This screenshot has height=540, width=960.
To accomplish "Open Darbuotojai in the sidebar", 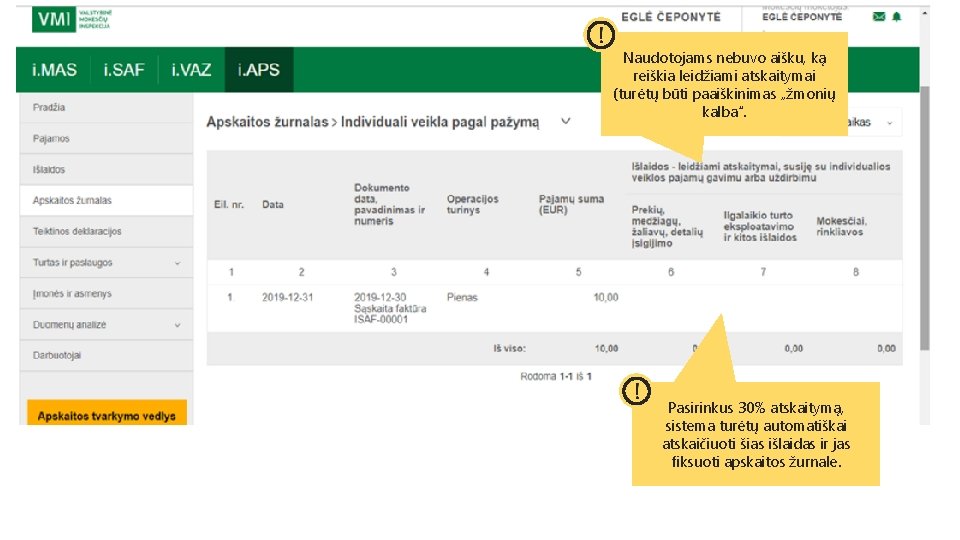I will pos(106,356).
